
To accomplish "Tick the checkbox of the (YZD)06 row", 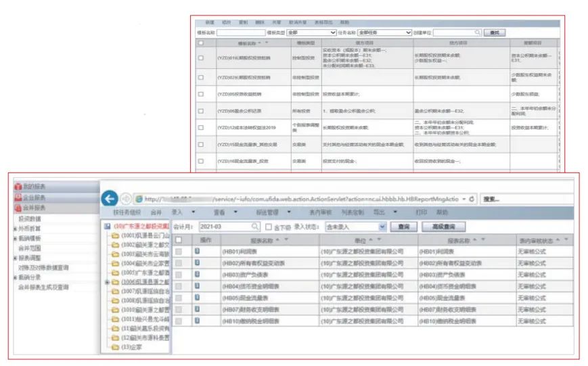I will tap(201, 111).
